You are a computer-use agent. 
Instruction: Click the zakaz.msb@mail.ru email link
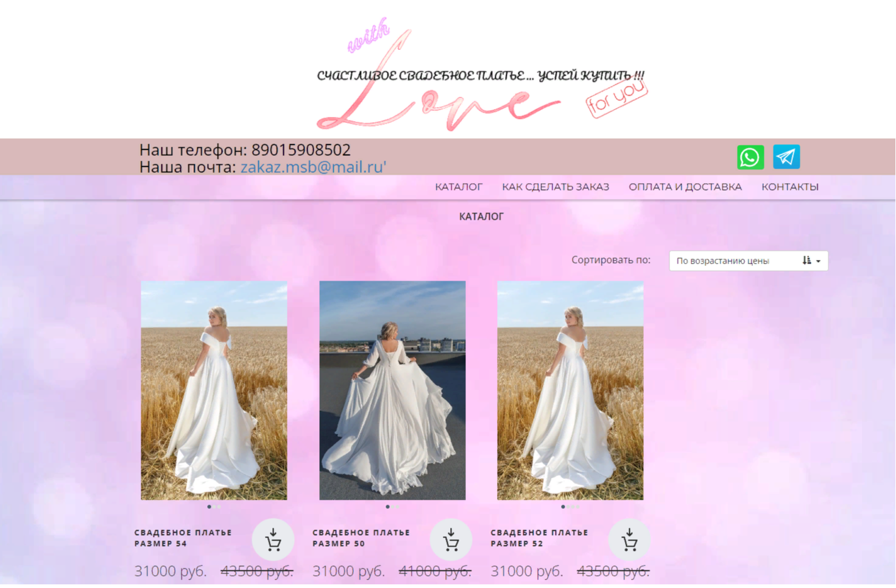[313, 167]
